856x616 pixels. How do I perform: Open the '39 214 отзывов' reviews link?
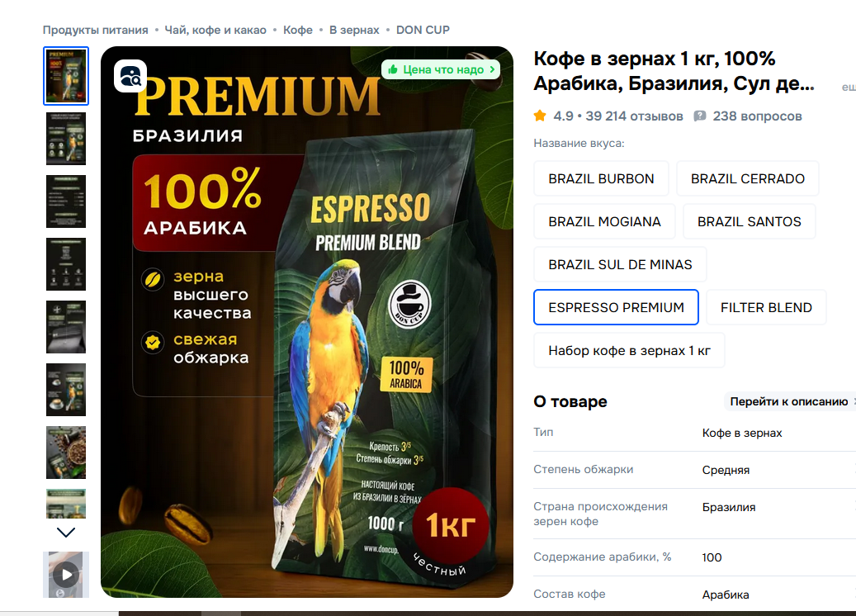pos(634,116)
